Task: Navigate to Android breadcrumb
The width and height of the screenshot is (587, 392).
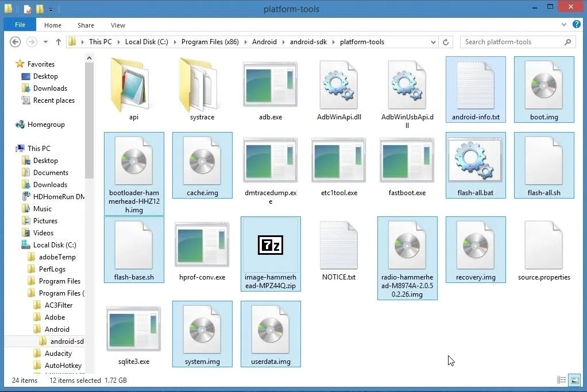Action: pos(264,42)
